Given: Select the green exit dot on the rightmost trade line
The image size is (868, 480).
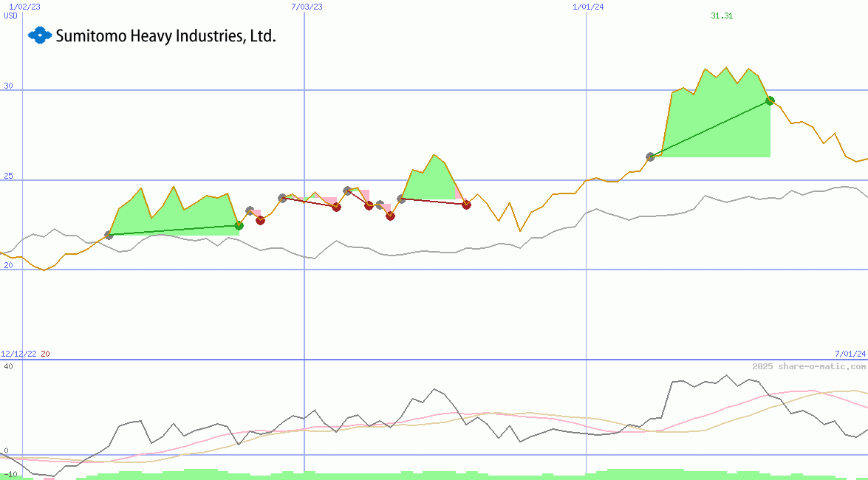Looking at the screenshot, I should coord(768,100).
